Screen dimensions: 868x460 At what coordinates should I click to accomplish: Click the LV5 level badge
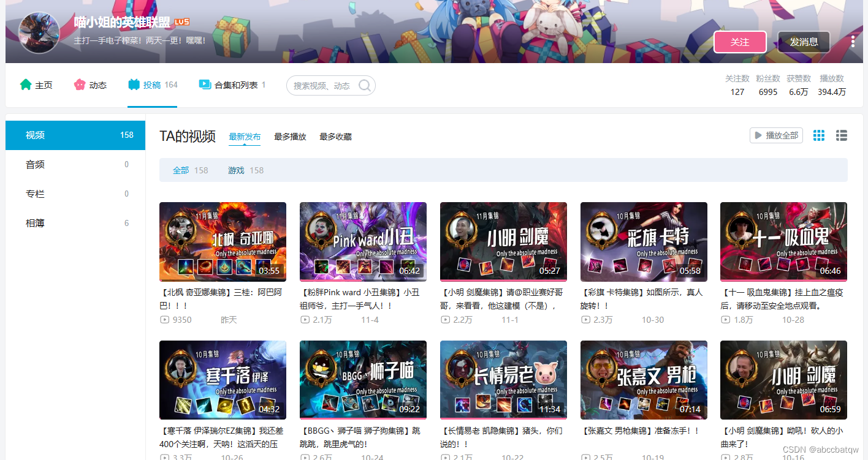tap(182, 22)
